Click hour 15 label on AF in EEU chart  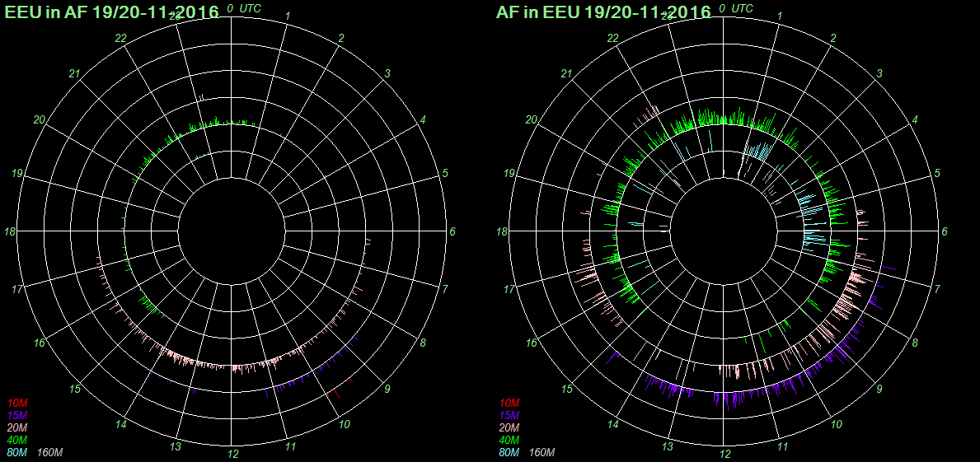click(x=567, y=389)
